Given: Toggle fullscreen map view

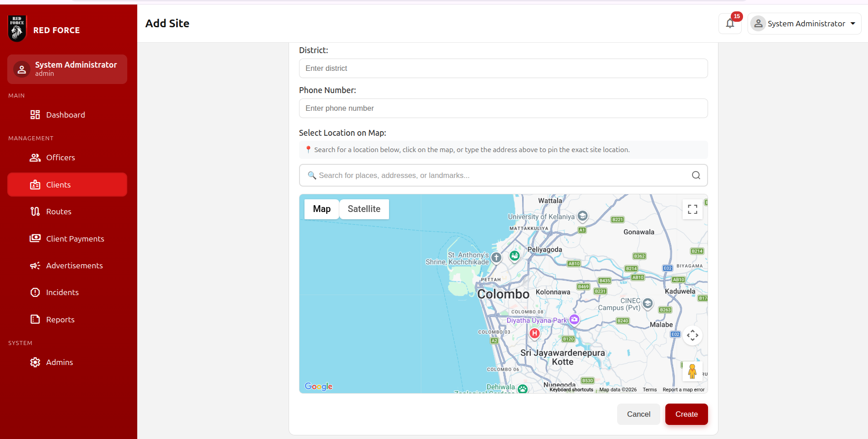Looking at the screenshot, I should [x=692, y=209].
